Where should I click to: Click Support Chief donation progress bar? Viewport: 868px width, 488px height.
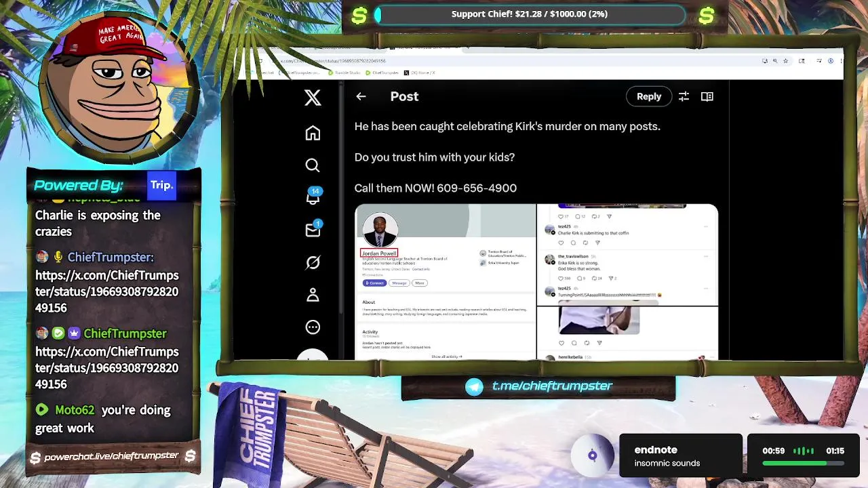[x=530, y=14]
